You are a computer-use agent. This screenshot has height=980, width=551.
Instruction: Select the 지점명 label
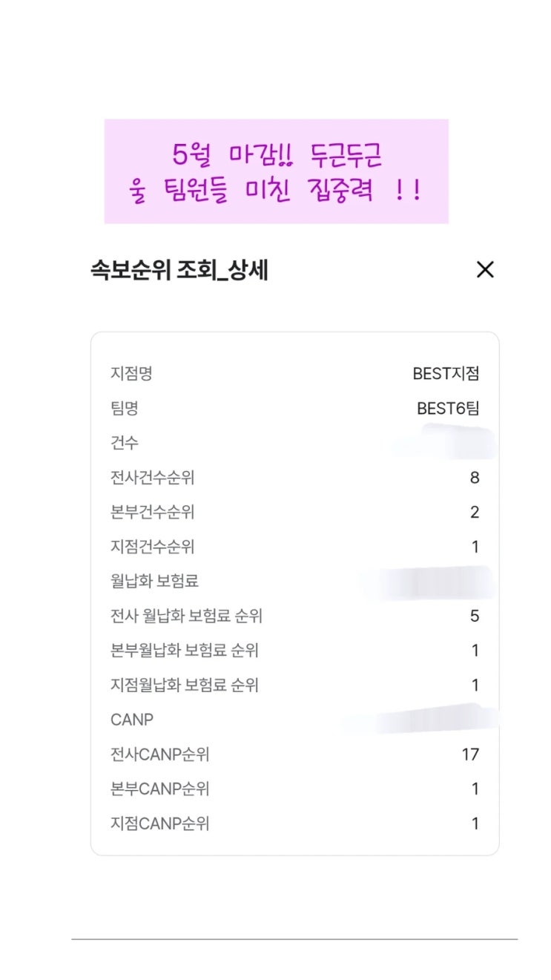click(x=131, y=374)
